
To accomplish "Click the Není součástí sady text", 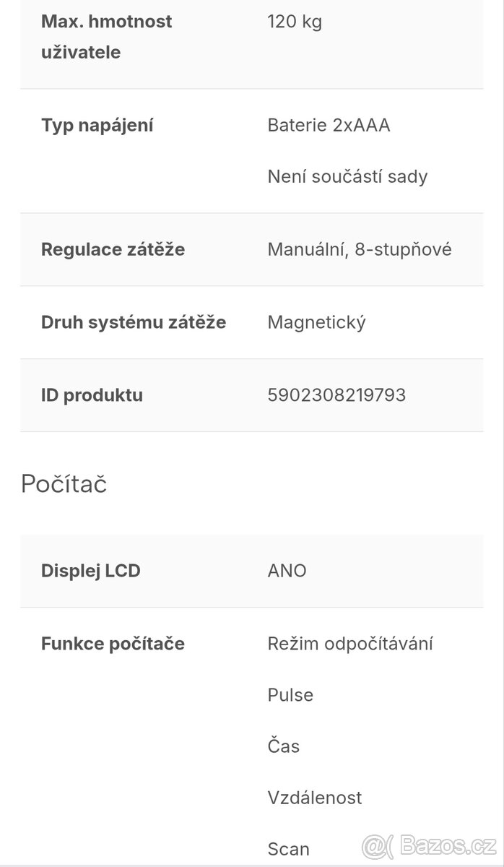I will 347,176.
